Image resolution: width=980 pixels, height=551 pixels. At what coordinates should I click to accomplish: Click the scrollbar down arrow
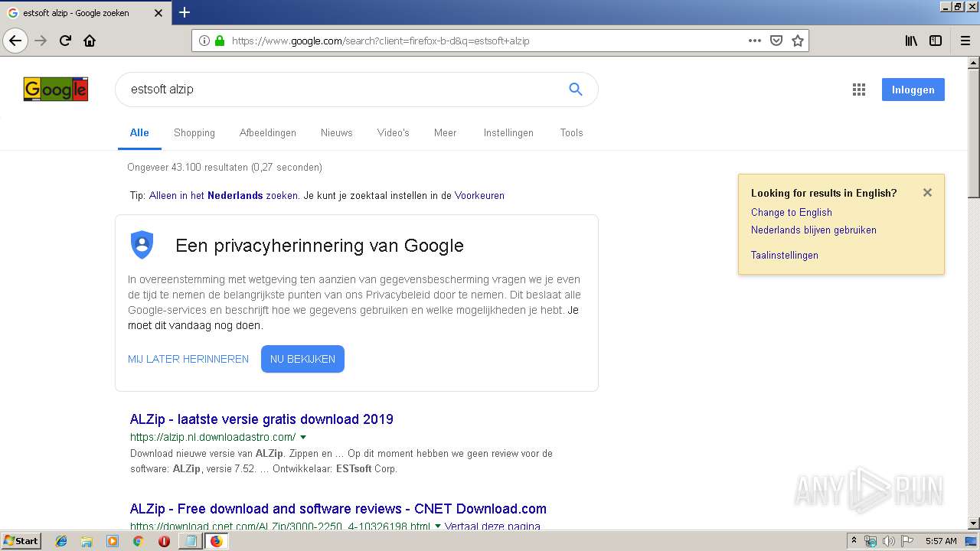click(x=974, y=523)
